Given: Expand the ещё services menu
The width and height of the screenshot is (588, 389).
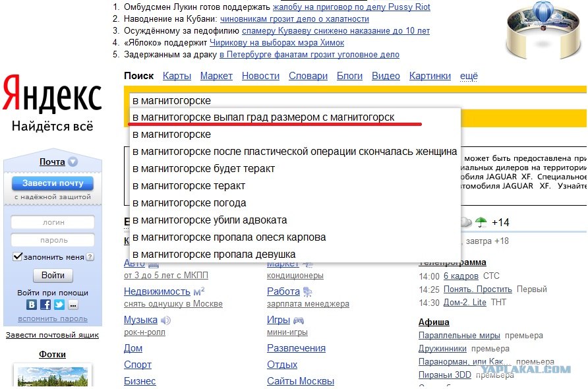Looking at the screenshot, I should 469,76.
